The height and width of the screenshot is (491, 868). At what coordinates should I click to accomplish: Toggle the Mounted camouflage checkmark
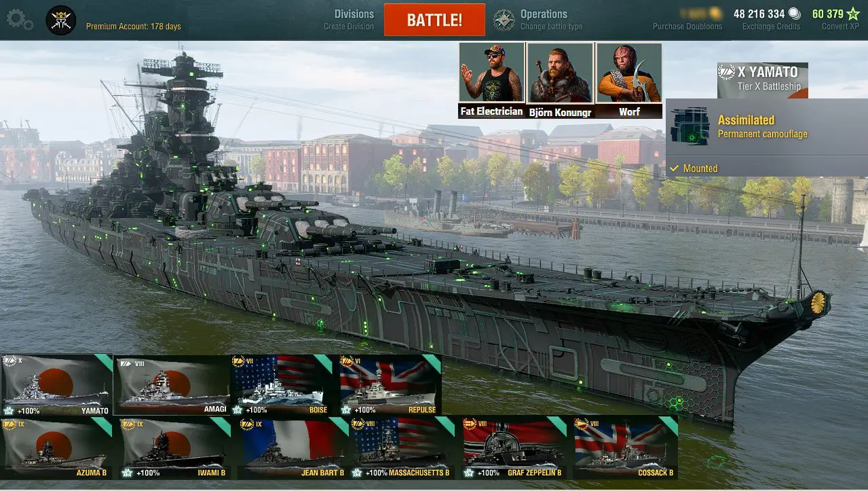tap(674, 168)
